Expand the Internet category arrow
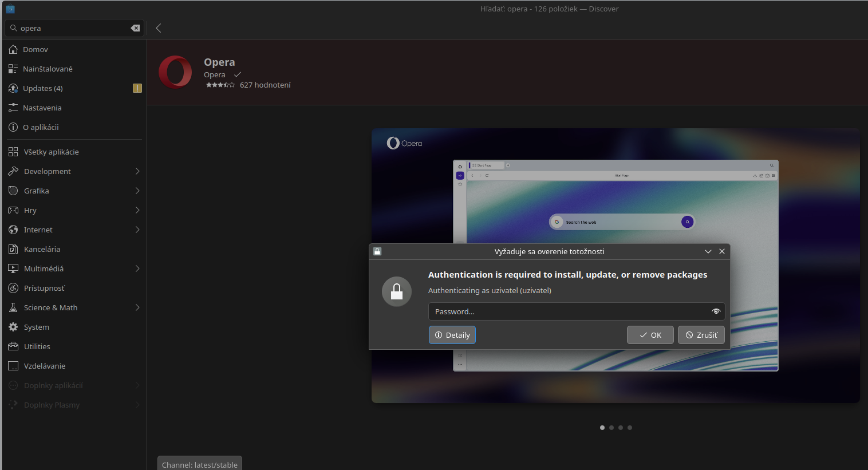 [137, 230]
